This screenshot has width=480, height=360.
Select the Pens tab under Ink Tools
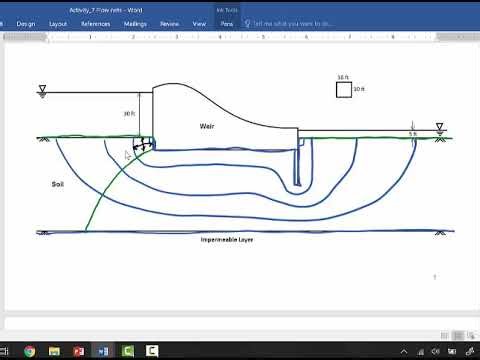227,24
